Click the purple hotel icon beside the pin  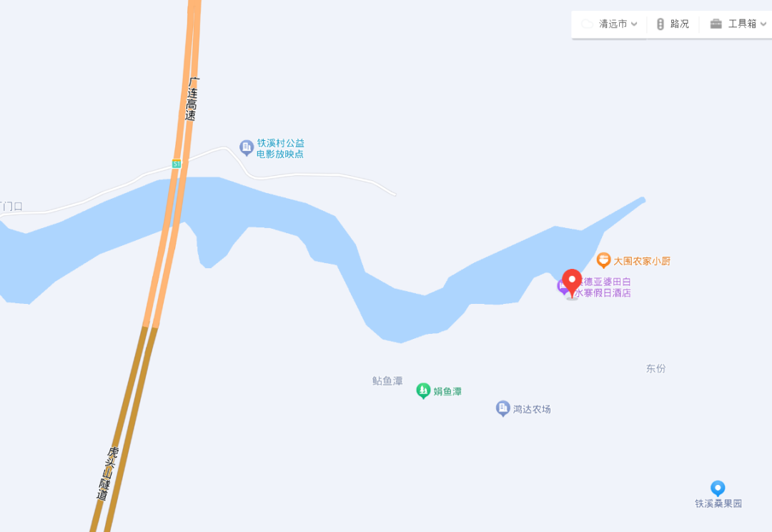(563, 286)
